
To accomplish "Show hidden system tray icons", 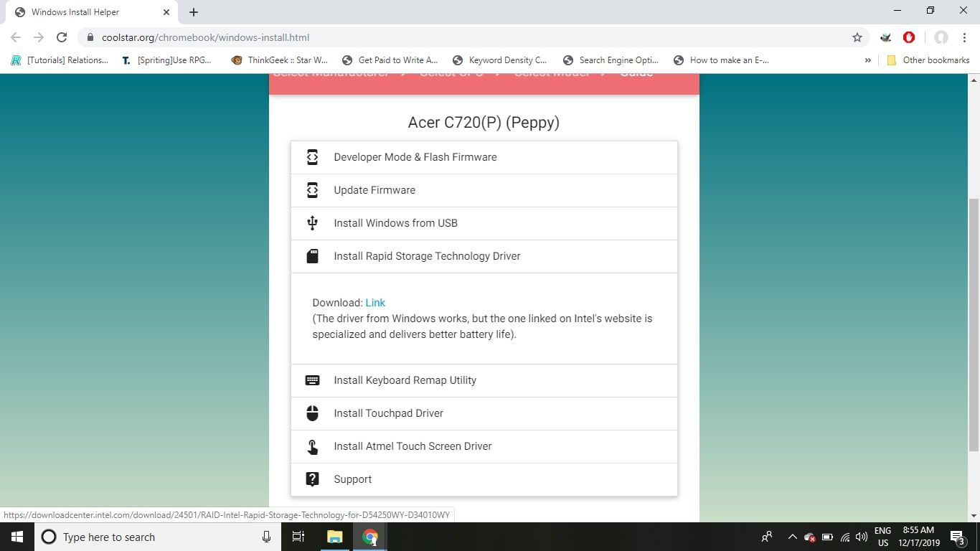I will click(792, 537).
